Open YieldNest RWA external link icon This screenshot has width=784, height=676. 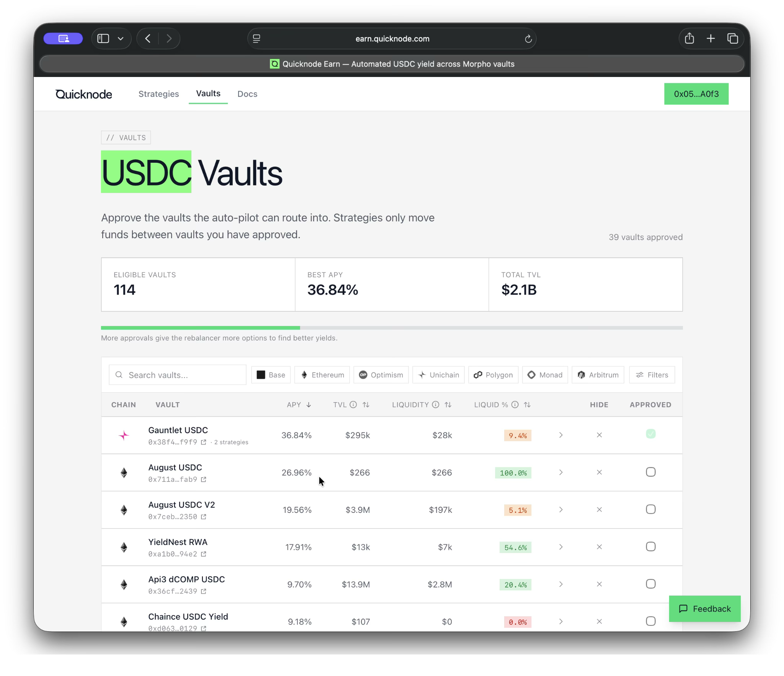tap(203, 554)
